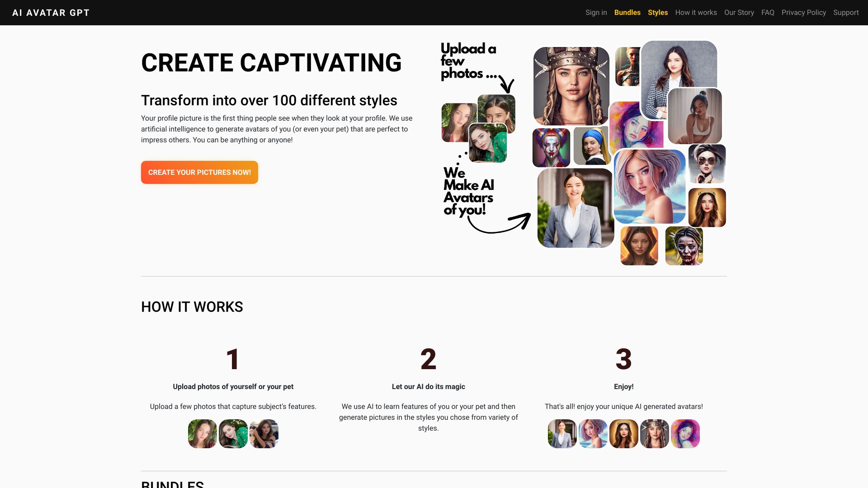
Task: Open the Styles section
Action: 658,12
